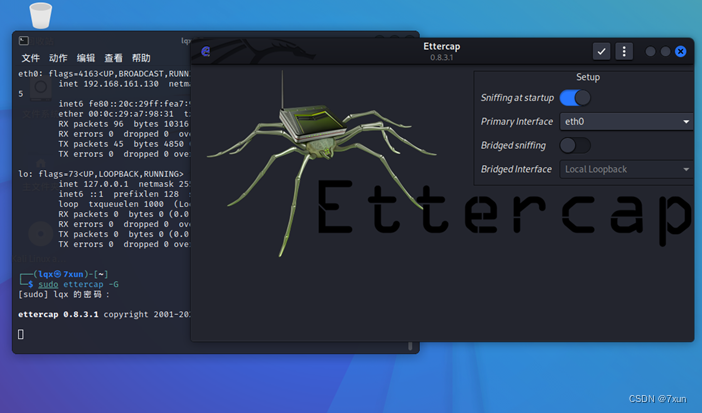Screen dimensions: 702x413
Task: Click the 'Sniffing at startup' label
Action: pyautogui.click(x=517, y=98)
